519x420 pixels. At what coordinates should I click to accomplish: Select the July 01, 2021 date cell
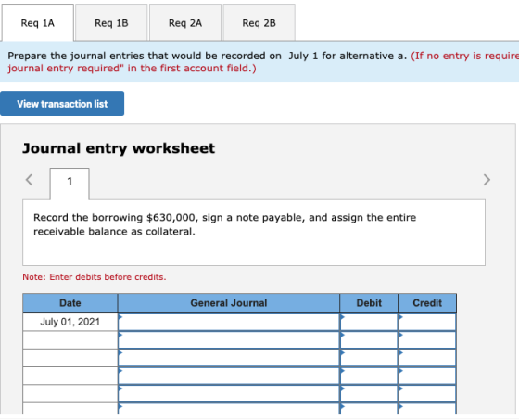70,322
